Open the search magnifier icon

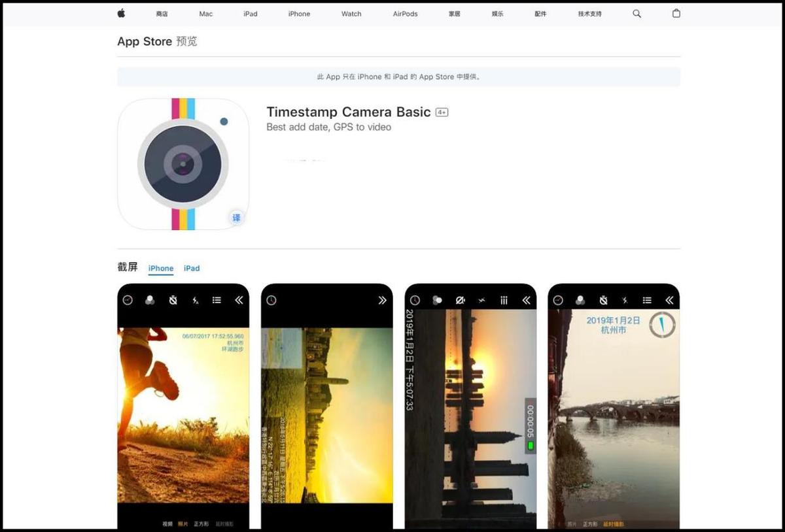[637, 14]
